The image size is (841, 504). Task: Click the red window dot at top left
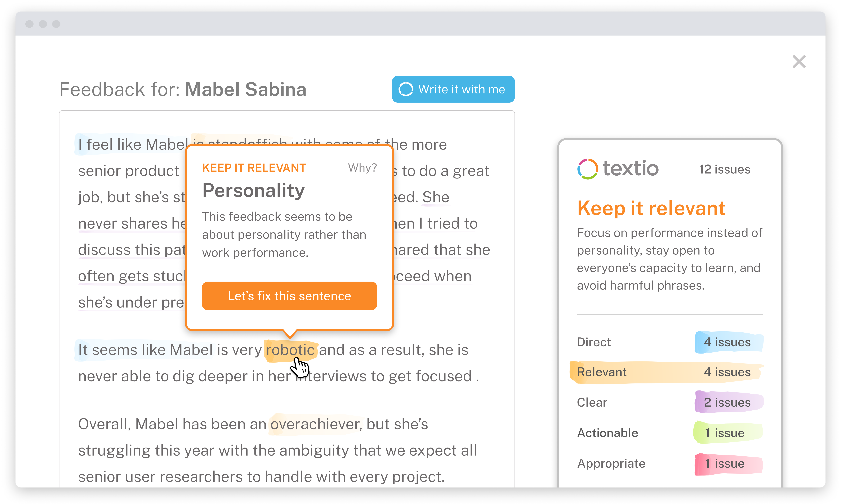tap(29, 24)
